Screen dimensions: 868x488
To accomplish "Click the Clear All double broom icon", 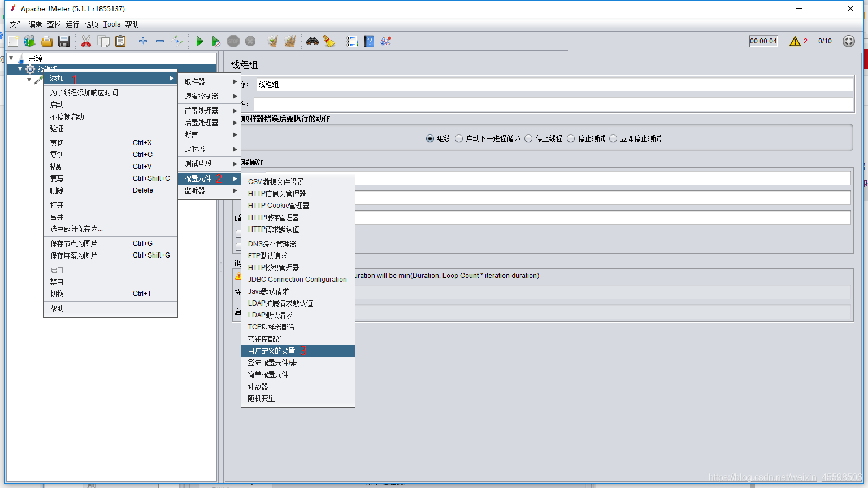I will [290, 41].
